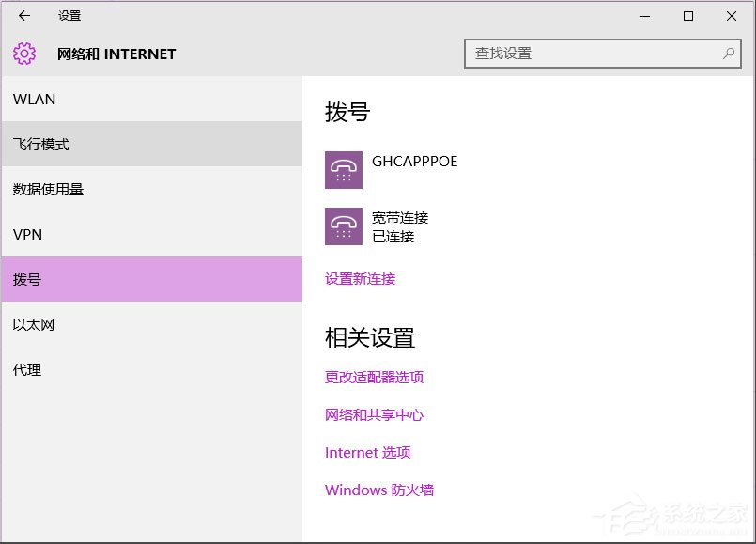
Task: Open 网络和共享中心
Action: click(x=372, y=414)
